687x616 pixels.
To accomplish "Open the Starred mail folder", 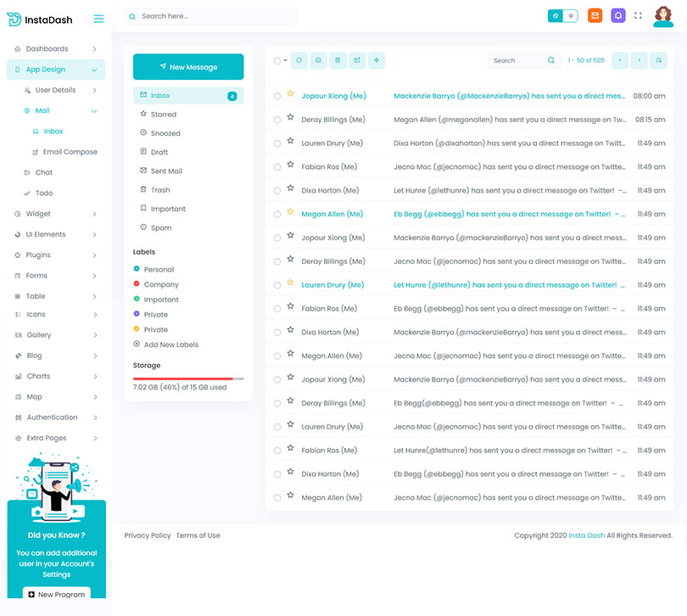I will 164,115.
